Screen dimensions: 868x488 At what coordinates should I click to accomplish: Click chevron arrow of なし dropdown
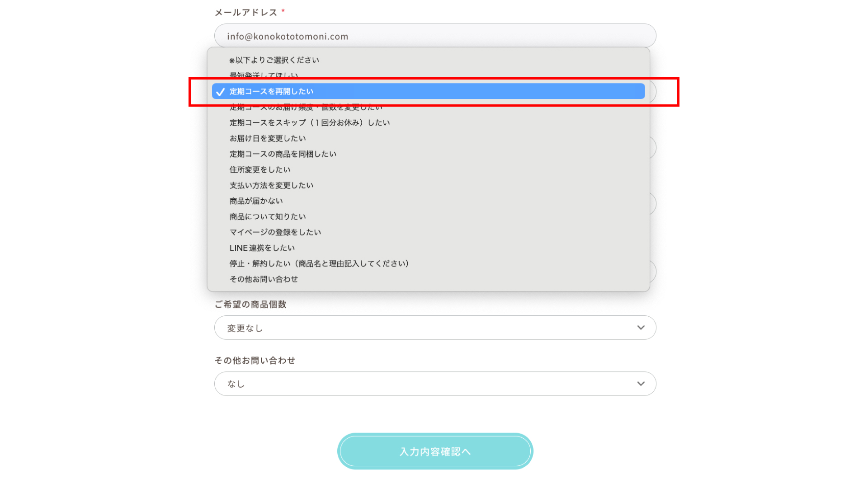[x=641, y=384]
